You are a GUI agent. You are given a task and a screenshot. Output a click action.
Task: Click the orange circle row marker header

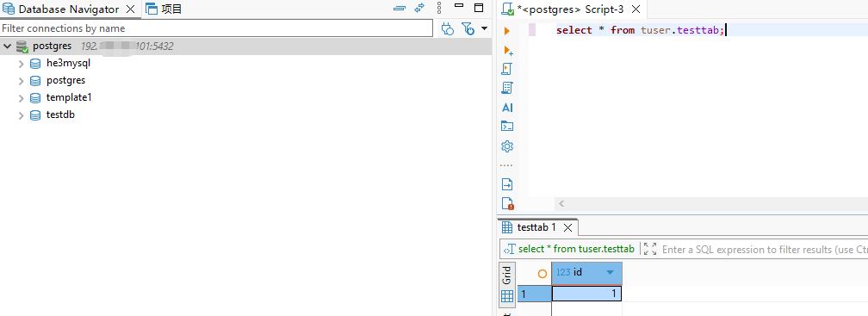coord(542,274)
